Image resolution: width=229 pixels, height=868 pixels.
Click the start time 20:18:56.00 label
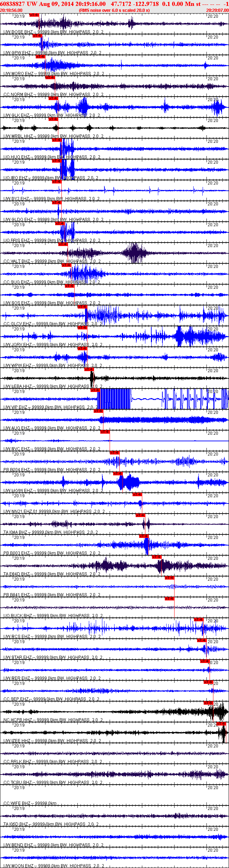[x=11, y=10]
